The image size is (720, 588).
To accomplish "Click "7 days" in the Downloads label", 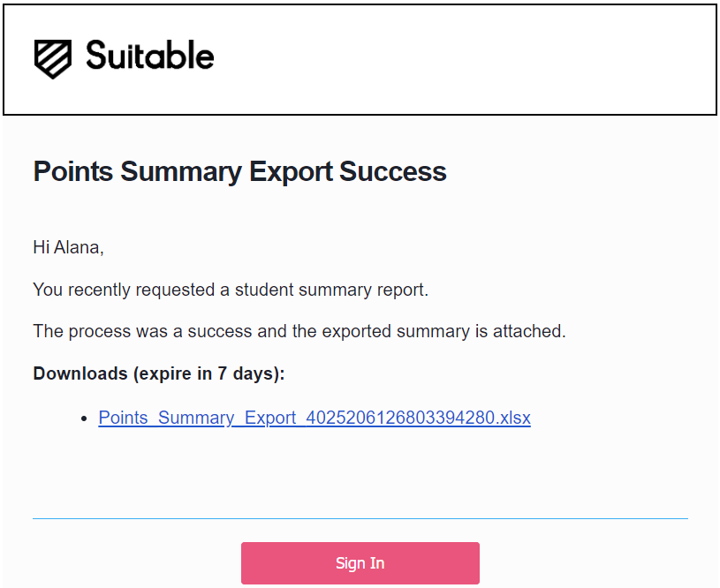I will [x=246, y=373].
